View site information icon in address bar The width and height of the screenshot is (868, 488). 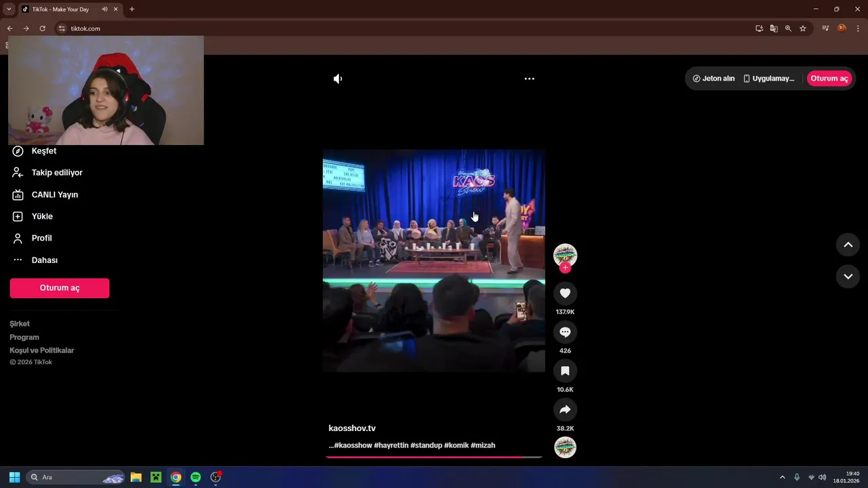click(x=62, y=28)
